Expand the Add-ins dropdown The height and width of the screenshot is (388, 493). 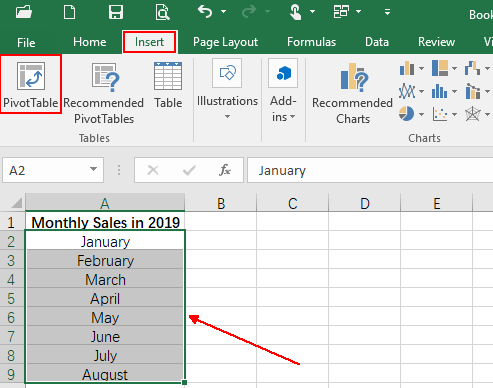pos(283,90)
